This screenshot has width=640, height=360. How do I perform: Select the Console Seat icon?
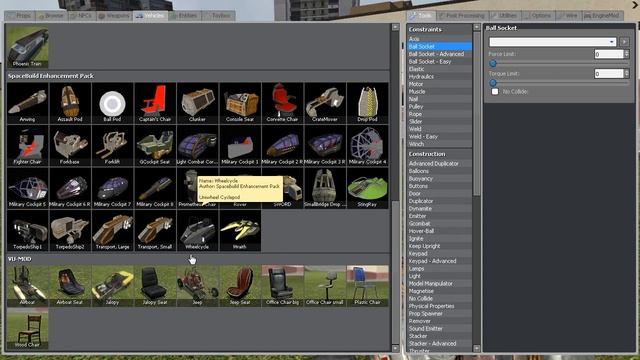pos(240,103)
